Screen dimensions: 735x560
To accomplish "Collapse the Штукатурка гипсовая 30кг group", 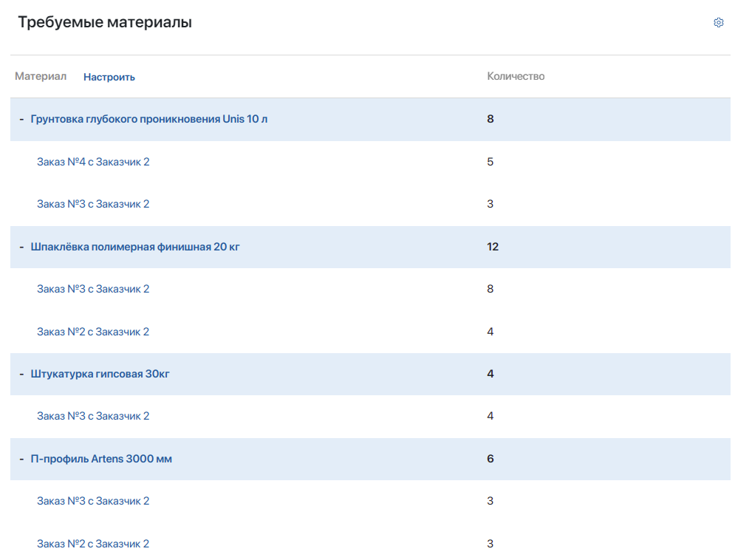I will (x=22, y=374).
